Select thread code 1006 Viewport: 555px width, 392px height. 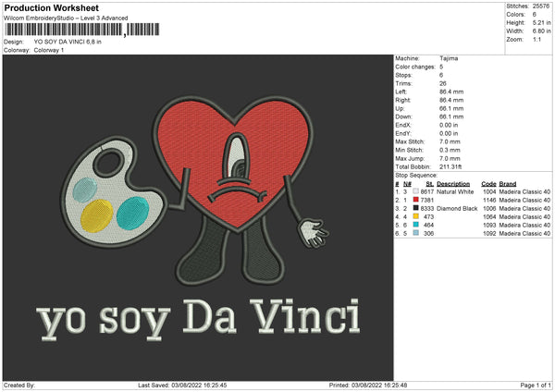[x=489, y=208]
